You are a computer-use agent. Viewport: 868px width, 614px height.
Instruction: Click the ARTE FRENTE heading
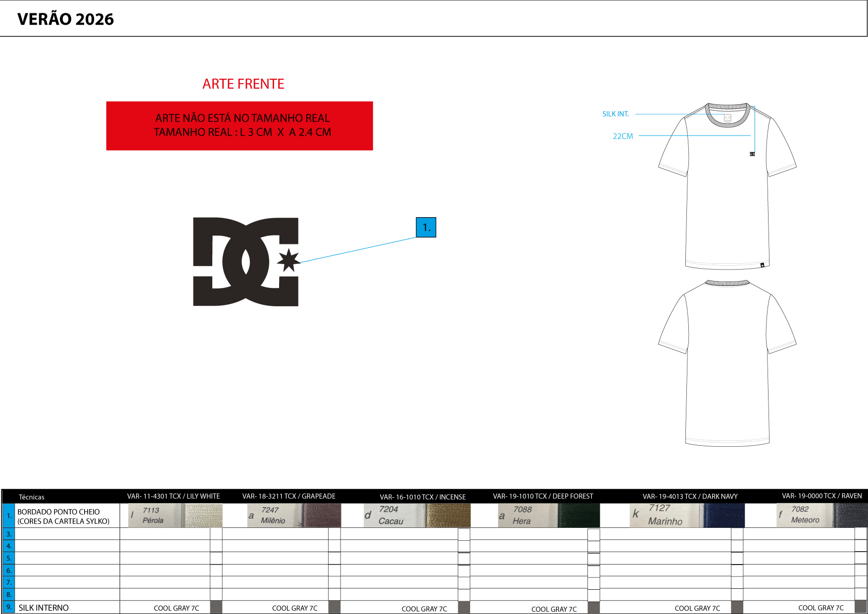(243, 84)
